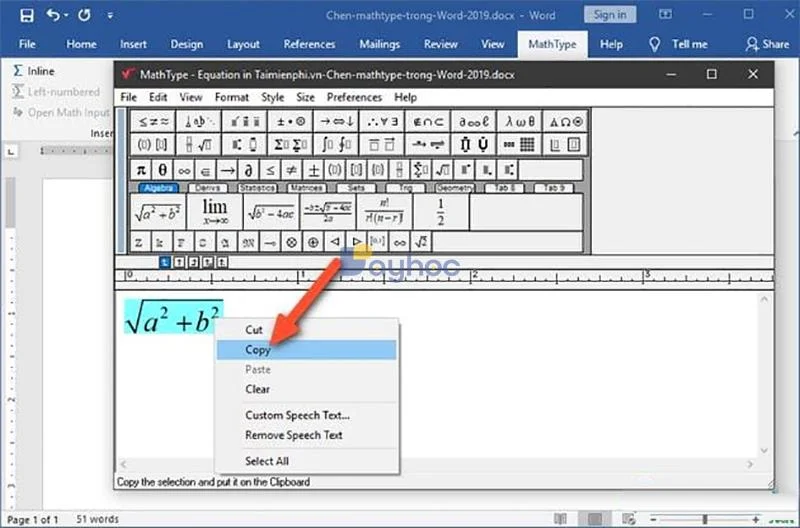Choose Cut from the context menu
The height and width of the screenshot is (528, 800).
tap(307, 330)
